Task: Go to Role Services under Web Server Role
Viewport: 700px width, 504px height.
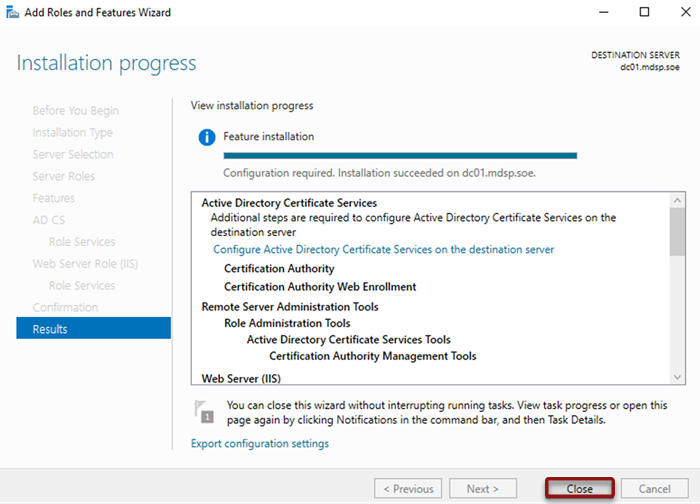Action: point(82,286)
